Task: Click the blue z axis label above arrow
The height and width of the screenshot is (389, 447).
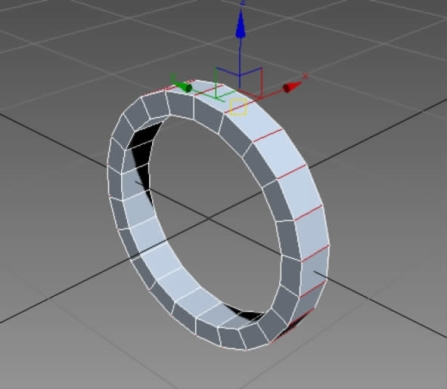Action: (243, 3)
